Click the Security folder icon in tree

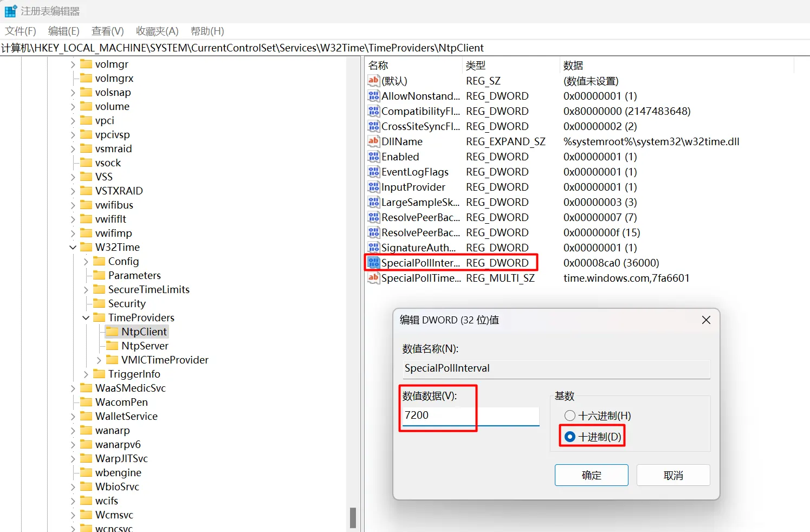click(x=99, y=303)
